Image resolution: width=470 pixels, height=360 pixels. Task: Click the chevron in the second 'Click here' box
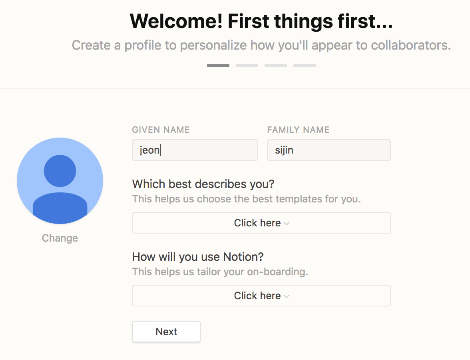pyautogui.click(x=286, y=296)
